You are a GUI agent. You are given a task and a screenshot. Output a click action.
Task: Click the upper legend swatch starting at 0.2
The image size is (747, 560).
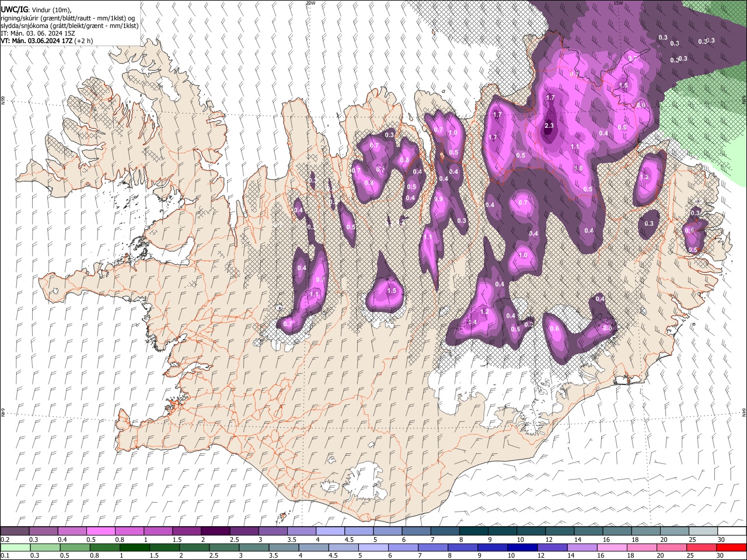[15, 531]
